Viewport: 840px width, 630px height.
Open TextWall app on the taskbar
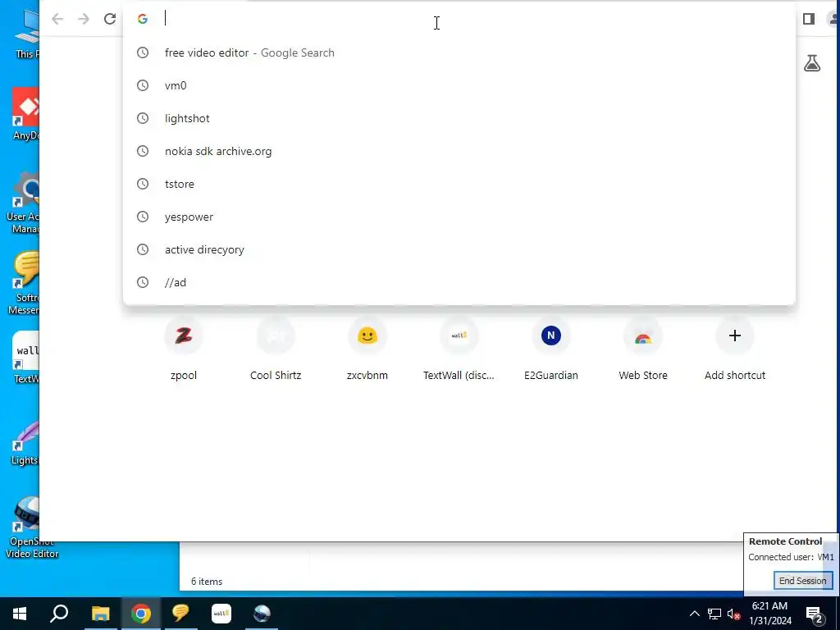(221, 614)
